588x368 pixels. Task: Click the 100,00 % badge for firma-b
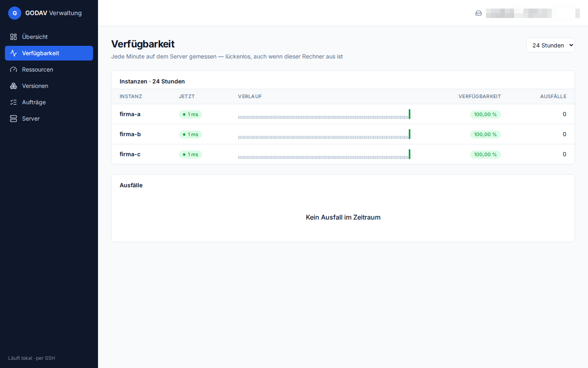pyautogui.click(x=485, y=135)
